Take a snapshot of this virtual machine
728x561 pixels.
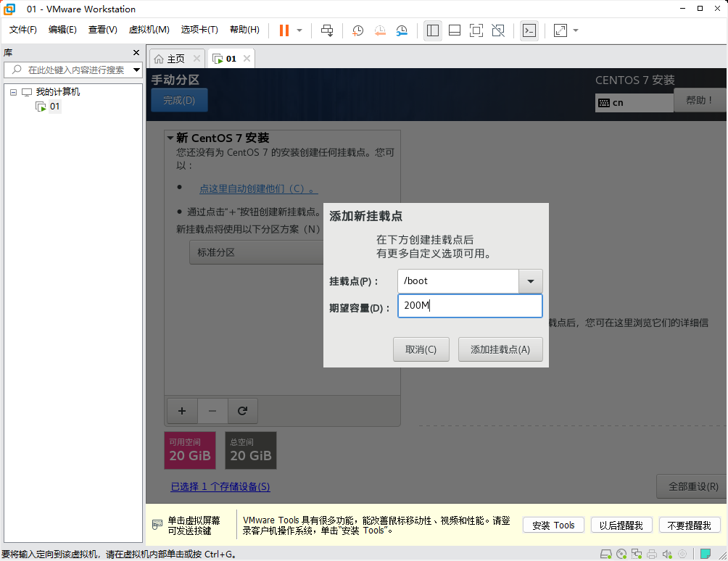click(x=357, y=30)
